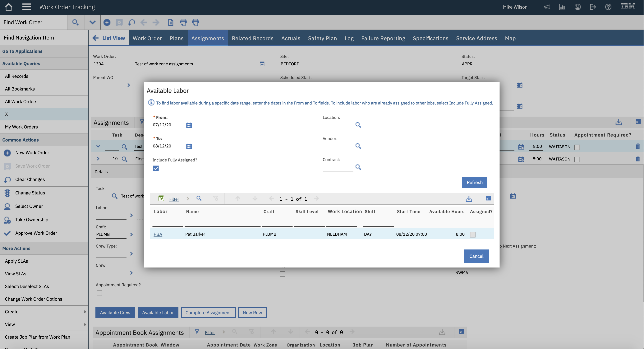
Task: Click the Print toolbar icon
Action: click(x=183, y=22)
